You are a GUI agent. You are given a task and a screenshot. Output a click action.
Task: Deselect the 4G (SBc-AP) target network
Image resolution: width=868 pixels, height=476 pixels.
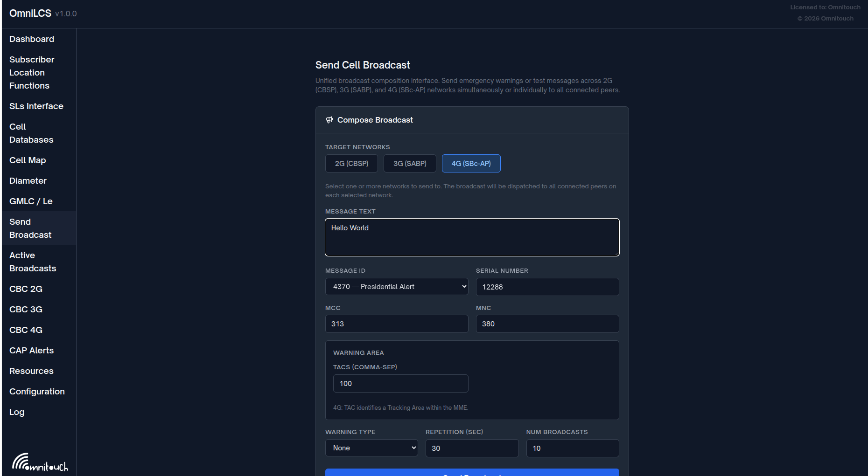click(471, 164)
